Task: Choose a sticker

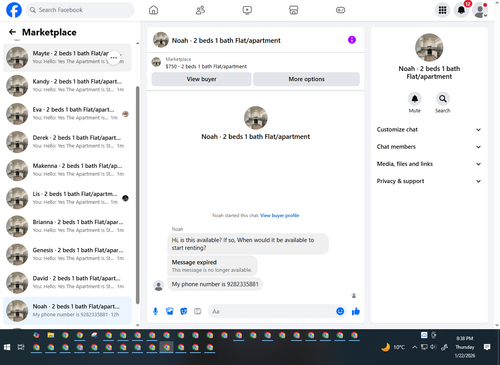Action: pyautogui.click(x=184, y=311)
